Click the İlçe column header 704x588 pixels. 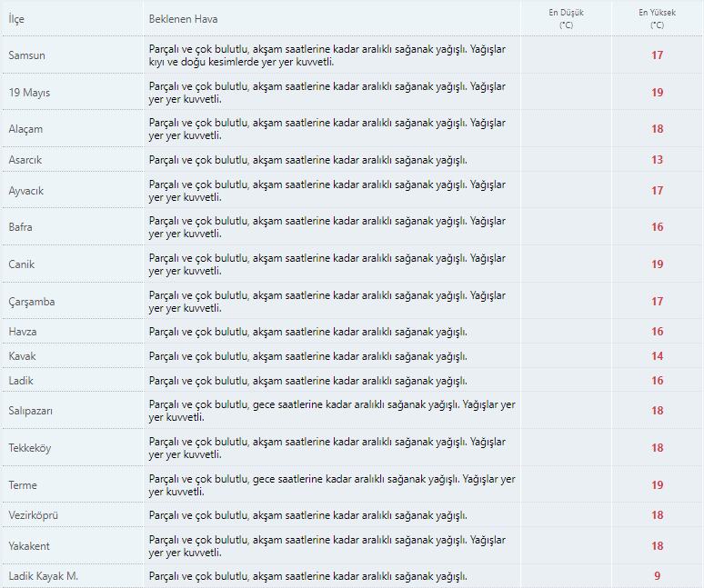tap(16, 19)
